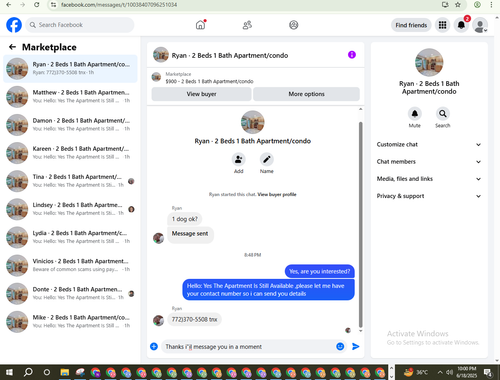Click the More options button
The width and height of the screenshot is (500, 380).
click(x=306, y=94)
